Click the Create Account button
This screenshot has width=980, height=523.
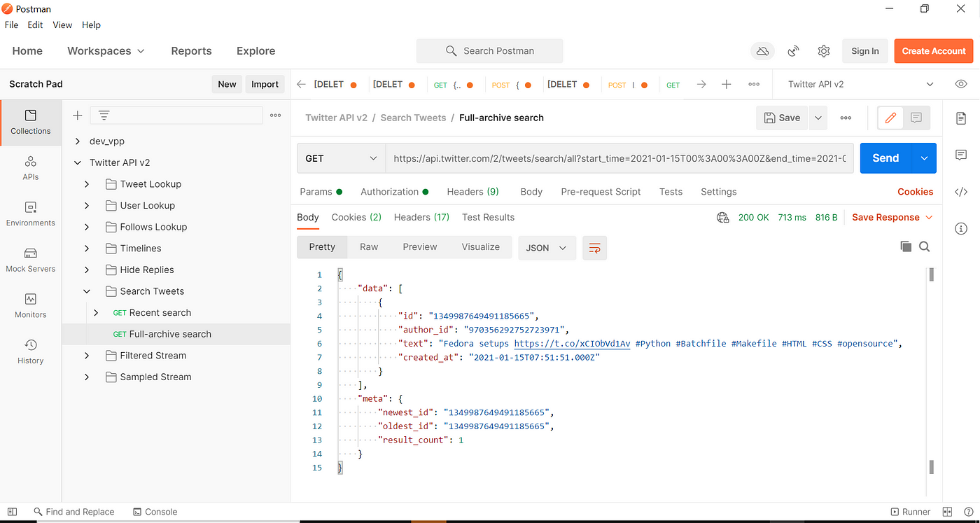click(x=934, y=51)
